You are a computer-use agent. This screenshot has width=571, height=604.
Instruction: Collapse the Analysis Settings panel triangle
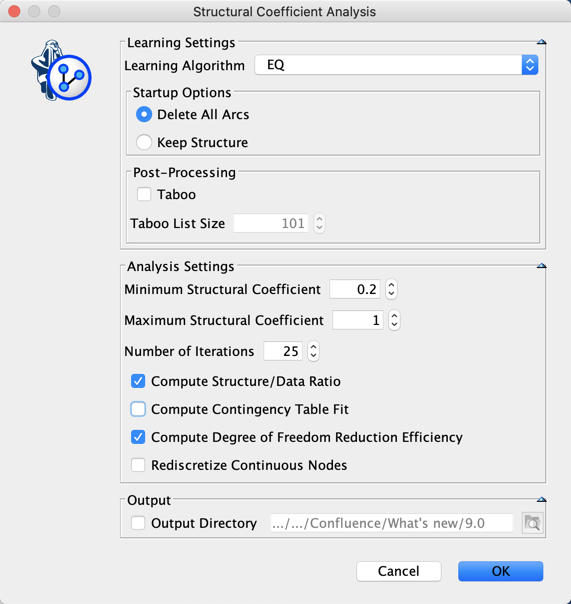(541, 265)
